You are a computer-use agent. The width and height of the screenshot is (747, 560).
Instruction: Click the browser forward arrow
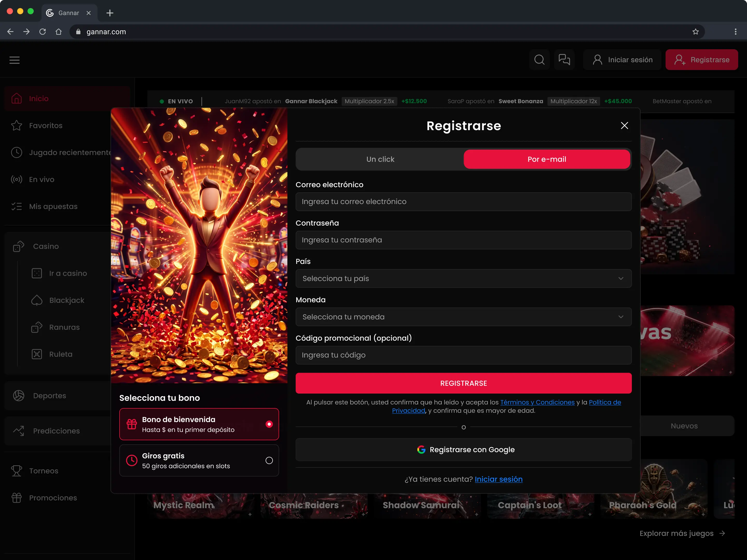[x=26, y=32]
